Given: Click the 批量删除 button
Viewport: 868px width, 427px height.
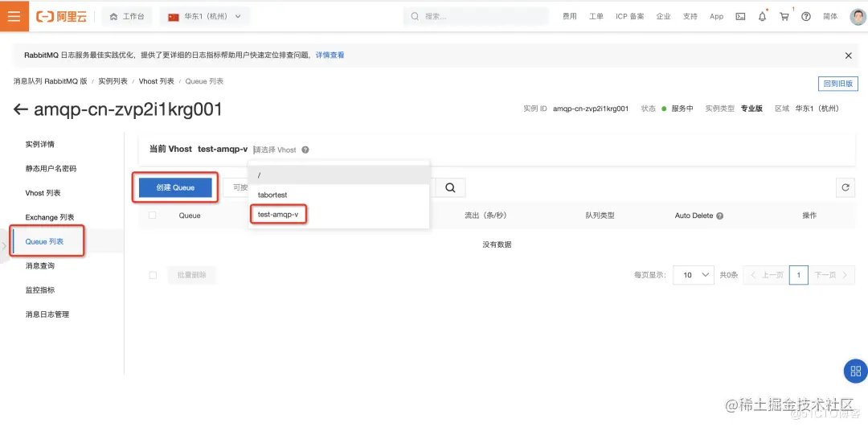Looking at the screenshot, I should tap(191, 275).
